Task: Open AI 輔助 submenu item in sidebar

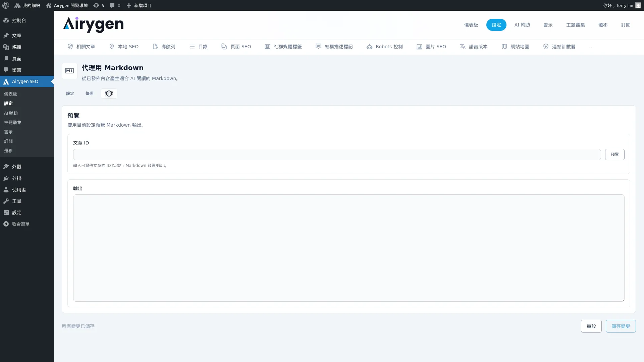Action: pos(11,113)
